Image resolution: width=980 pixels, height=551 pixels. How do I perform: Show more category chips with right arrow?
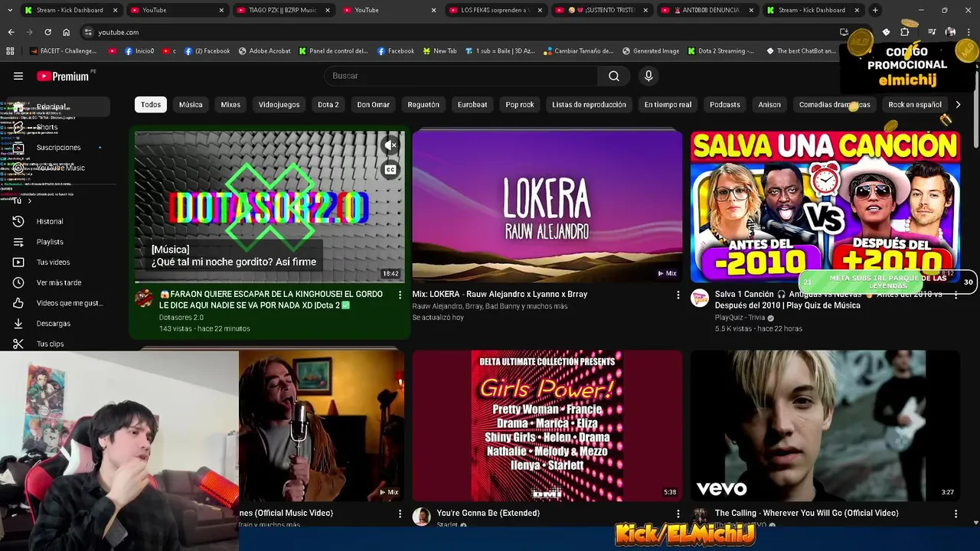click(957, 105)
